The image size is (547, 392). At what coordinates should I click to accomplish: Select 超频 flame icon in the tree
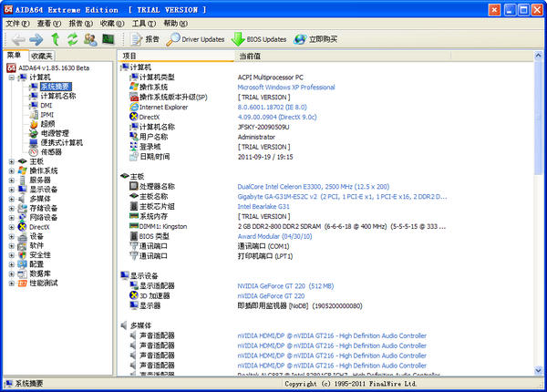tap(34, 124)
